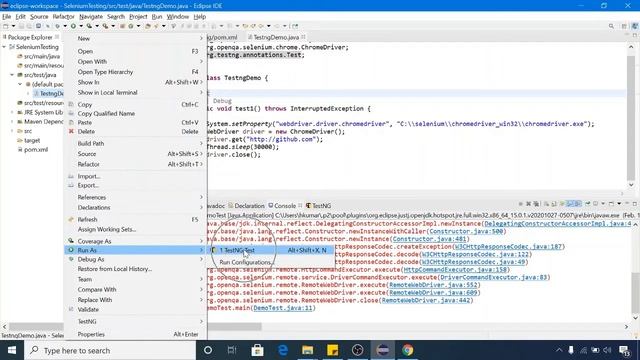640x360 pixels.
Task: Expand the Maven Dependencies node
Action: click(x=12, y=122)
